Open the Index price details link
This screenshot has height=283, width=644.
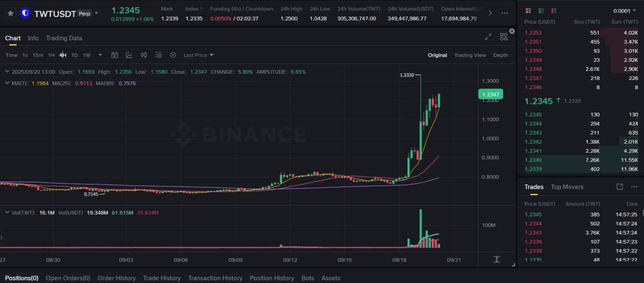pyautogui.click(x=194, y=9)
